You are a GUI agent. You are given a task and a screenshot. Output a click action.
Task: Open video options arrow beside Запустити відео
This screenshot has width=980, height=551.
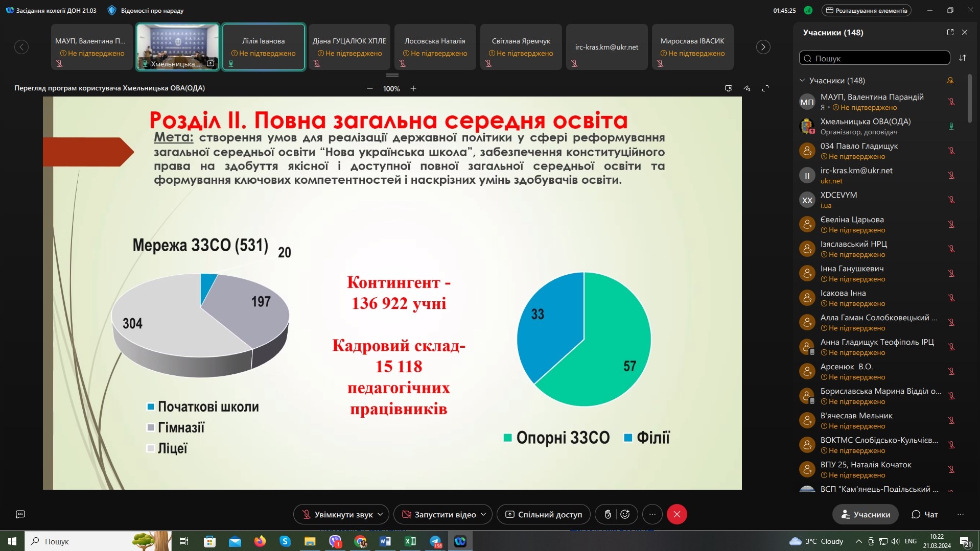[483, 514]
